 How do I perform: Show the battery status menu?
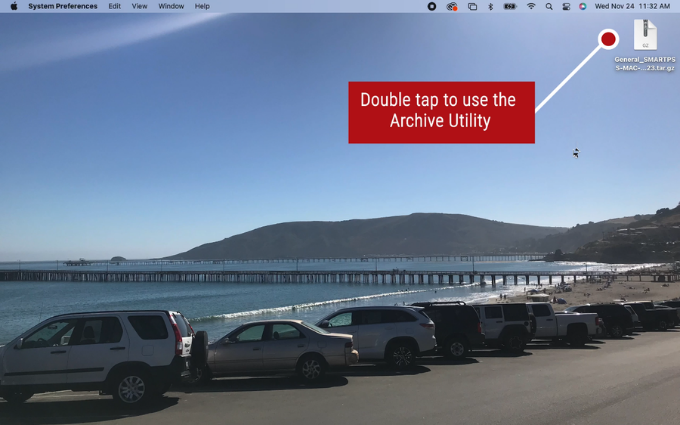510,6
